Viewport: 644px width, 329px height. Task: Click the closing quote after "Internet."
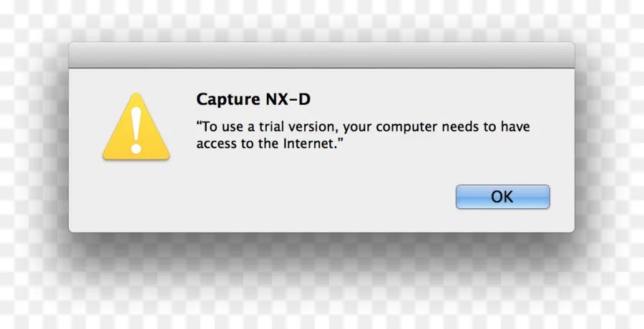coord(340,139)
